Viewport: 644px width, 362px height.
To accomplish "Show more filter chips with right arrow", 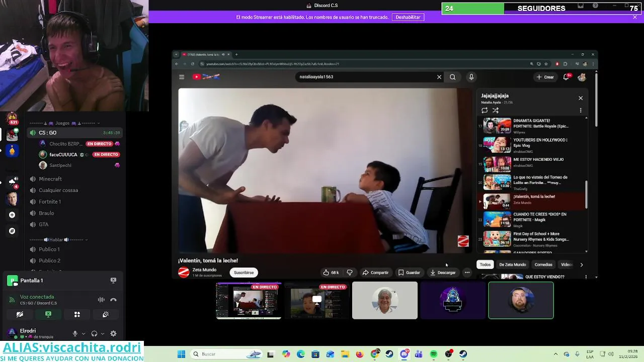I will 582,264.
